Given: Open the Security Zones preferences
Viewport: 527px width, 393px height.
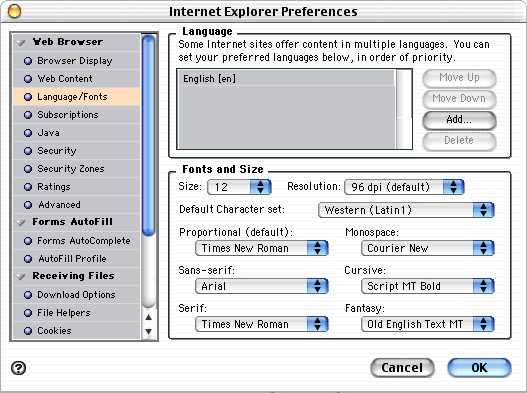Looking at the screenshot, I should (x=77, y=169).
